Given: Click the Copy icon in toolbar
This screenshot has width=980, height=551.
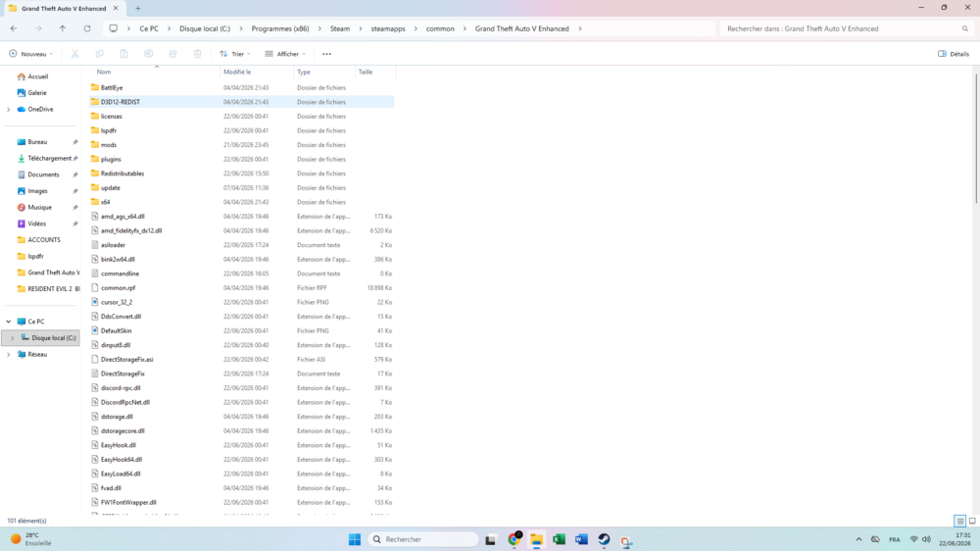Looking at the screenshot, I should [x=99, y=54].
